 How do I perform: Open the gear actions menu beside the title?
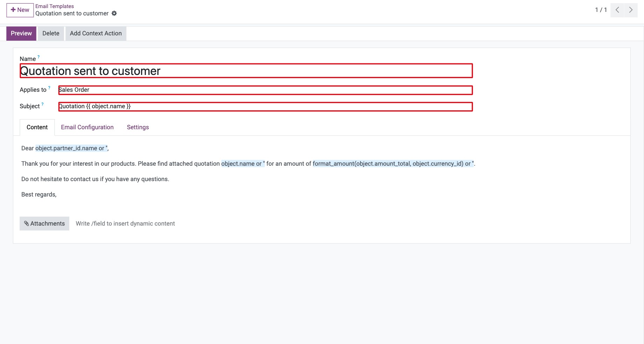(114, 13)
